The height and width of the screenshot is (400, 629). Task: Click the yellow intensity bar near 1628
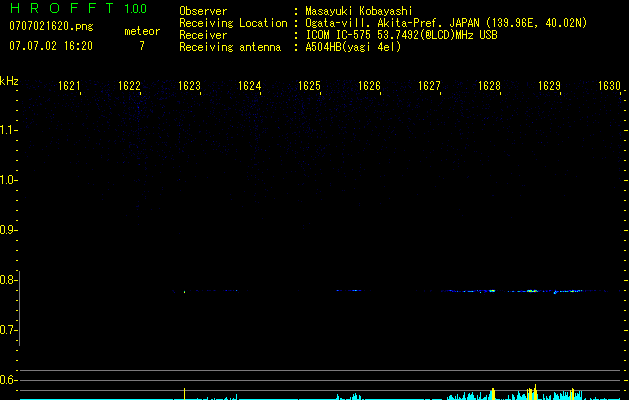click(x=493, y=394)
